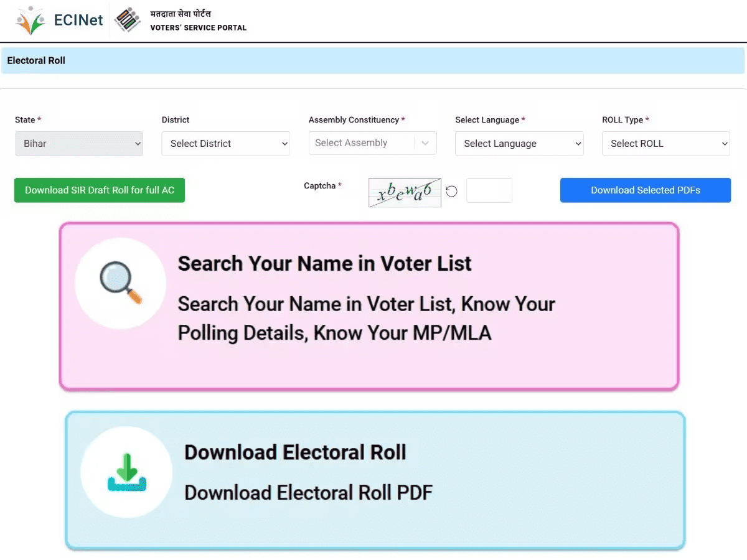The width and height of the screenshot is (747, 560).
Task: Open the State dropdown showing Bihar
Action: (x=79, y=144)
